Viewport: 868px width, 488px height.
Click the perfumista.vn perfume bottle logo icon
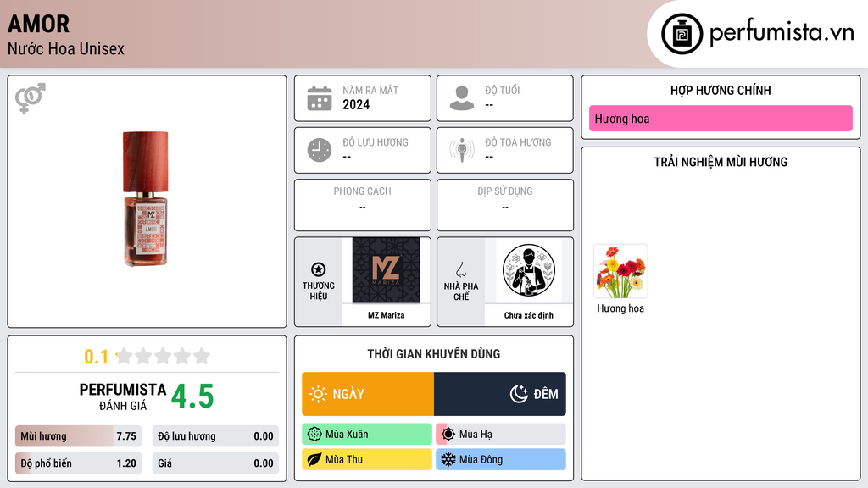pos(682,34)
